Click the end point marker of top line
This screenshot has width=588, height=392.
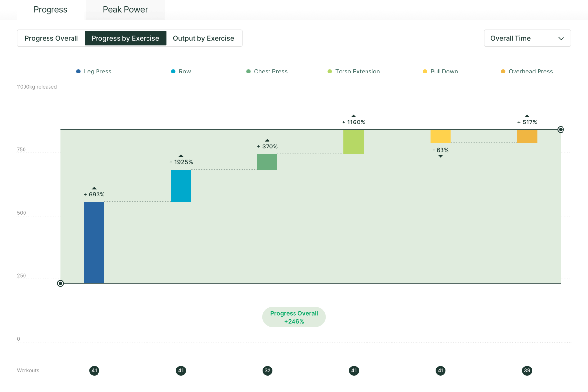click(561, 130)
